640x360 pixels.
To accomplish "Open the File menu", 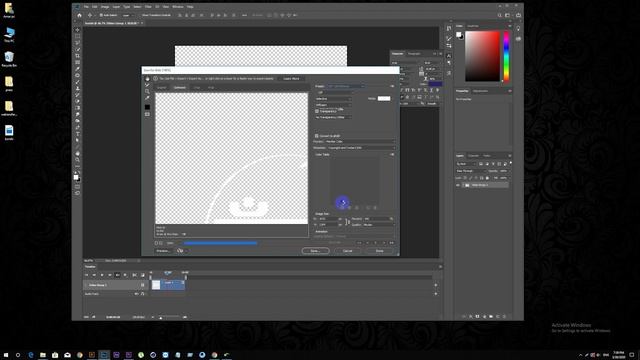I will [86, 7].
